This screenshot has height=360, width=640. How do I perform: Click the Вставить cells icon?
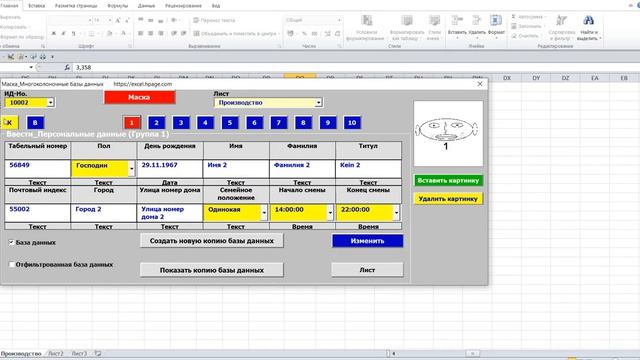tap(457, 20)
